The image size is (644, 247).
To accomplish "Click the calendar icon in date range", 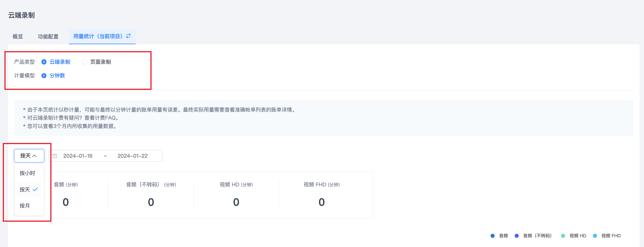I will [55, 156].
